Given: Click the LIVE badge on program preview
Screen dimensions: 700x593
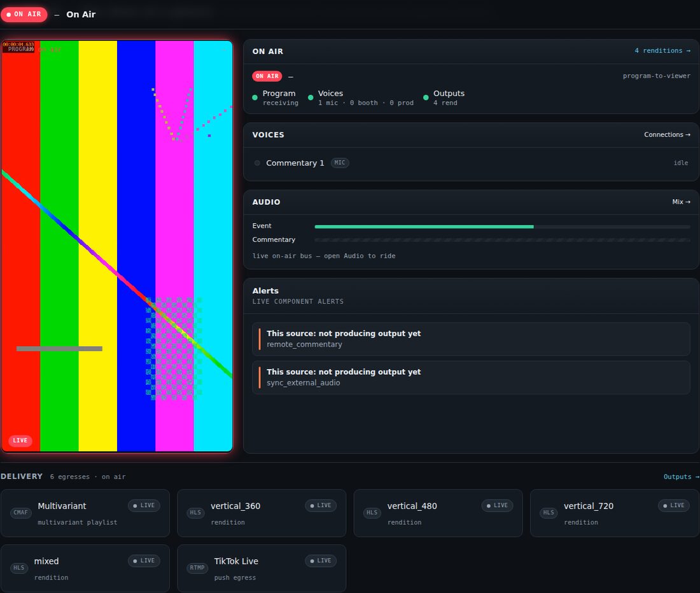Looking at the screenshot, I should [x=20, y=440].
